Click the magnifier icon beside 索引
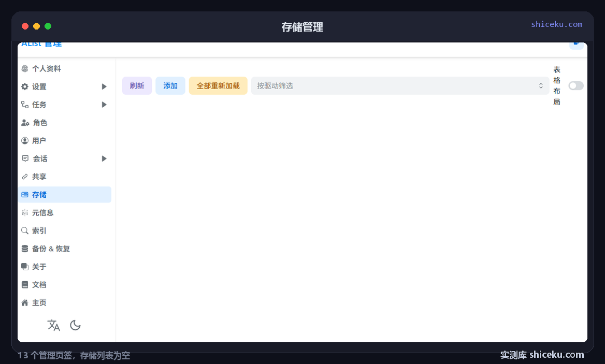This screenshot has width=605, height=364. 25,230
